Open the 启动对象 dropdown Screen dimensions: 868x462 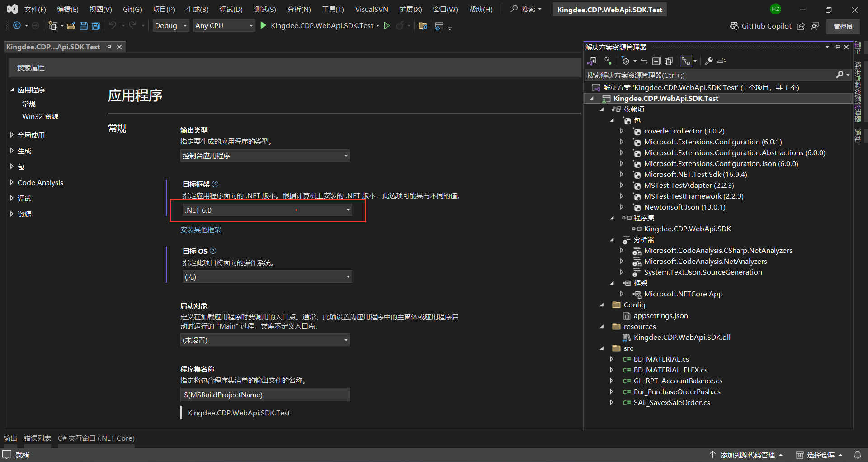pos(265,340)
